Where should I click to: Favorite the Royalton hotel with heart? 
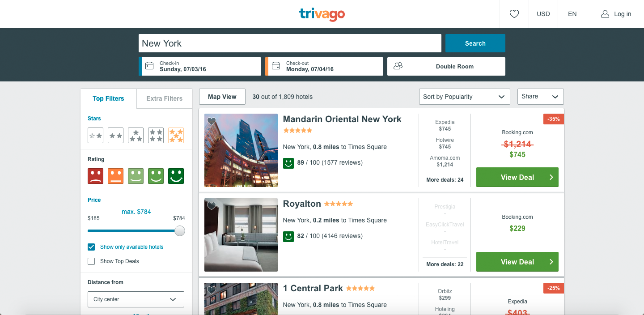[x=212, y=206]
